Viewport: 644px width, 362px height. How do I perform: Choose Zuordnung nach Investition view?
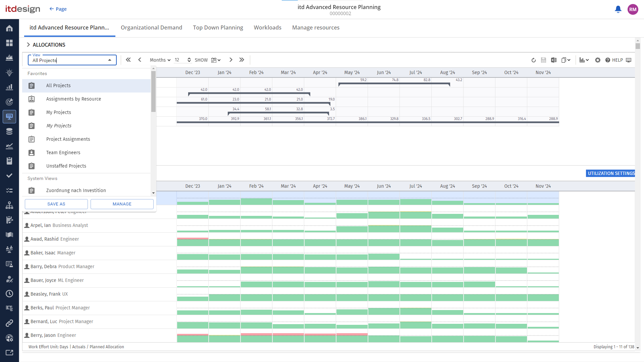point(87,190)
